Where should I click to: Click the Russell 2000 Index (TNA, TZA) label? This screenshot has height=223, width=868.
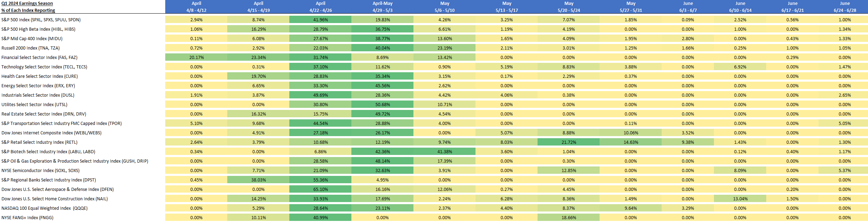point(31,48)
